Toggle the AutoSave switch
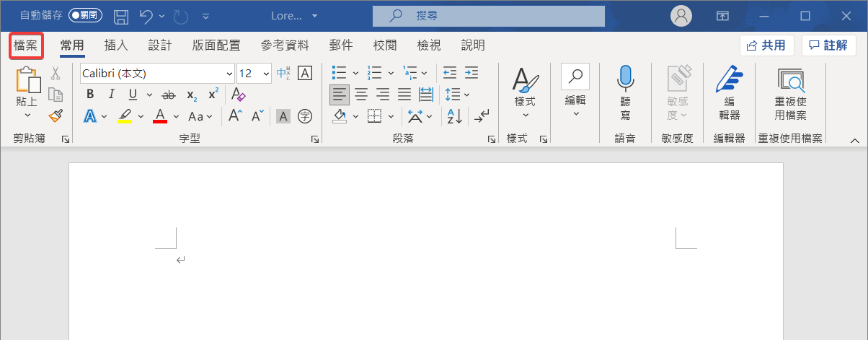The width and height of the screenshot is (868, 340). [85, 15]
